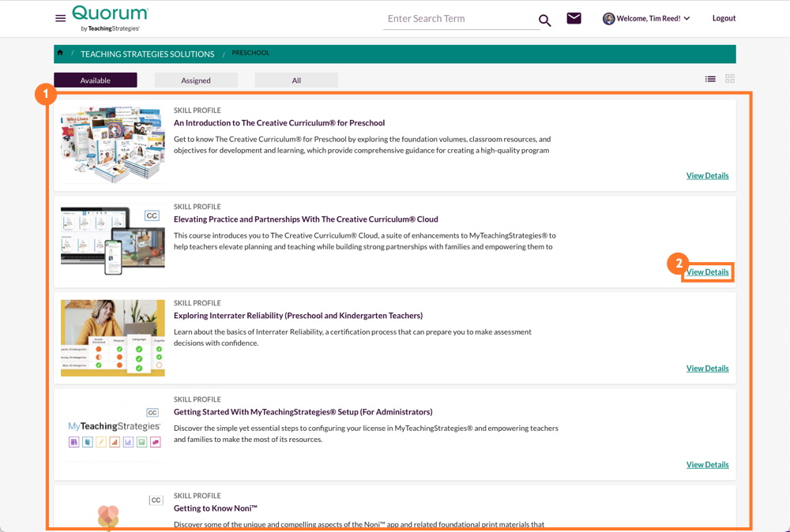View Details for the Elevating Practice course

click(707, 272)
